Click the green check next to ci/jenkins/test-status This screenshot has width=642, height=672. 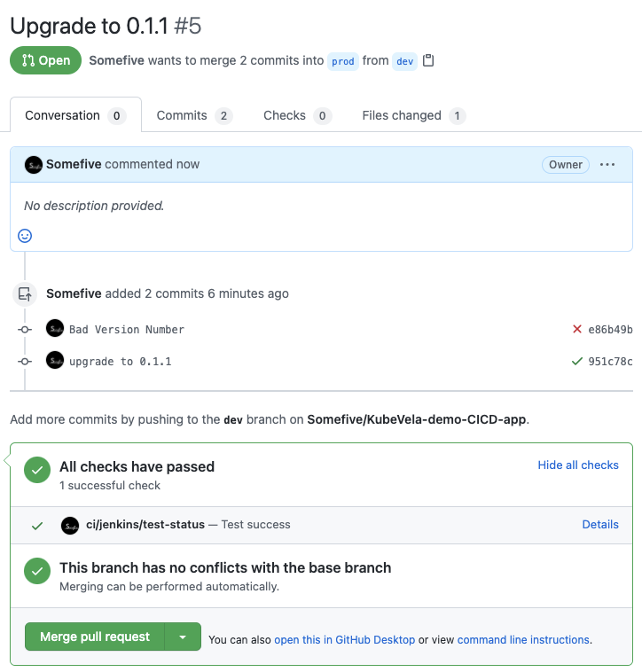[37, 526]
